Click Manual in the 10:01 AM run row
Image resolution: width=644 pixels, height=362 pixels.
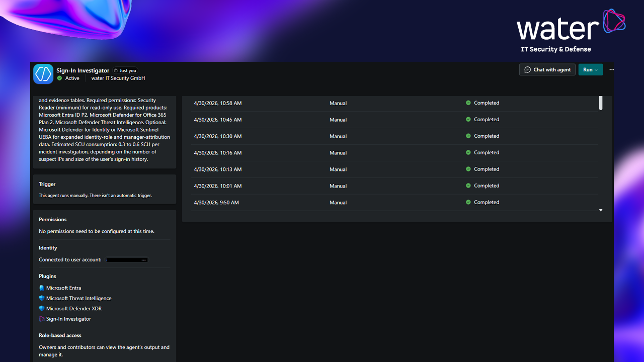(x=338, y=186)
